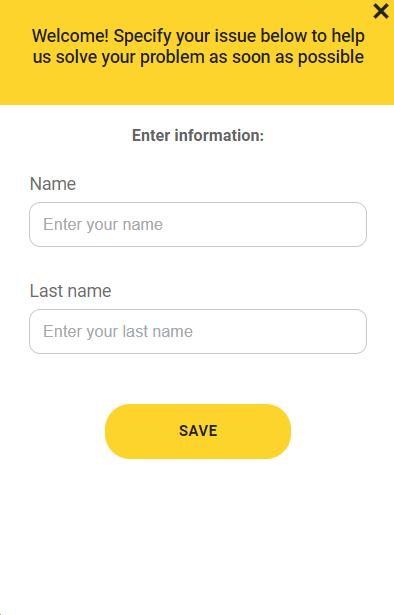Click the left rounded edge of the SAVE button
Viewport: 394px width, 615px height.
click(118, 431)
